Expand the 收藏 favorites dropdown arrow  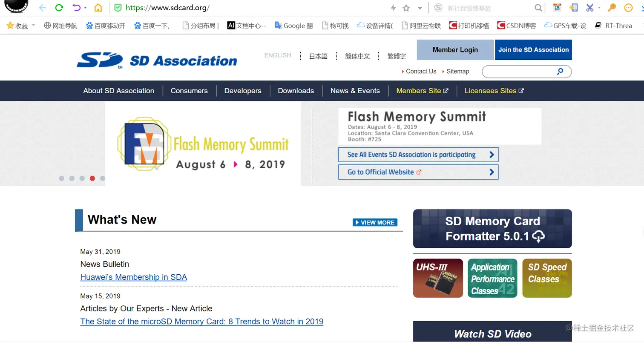coord(33,26)
